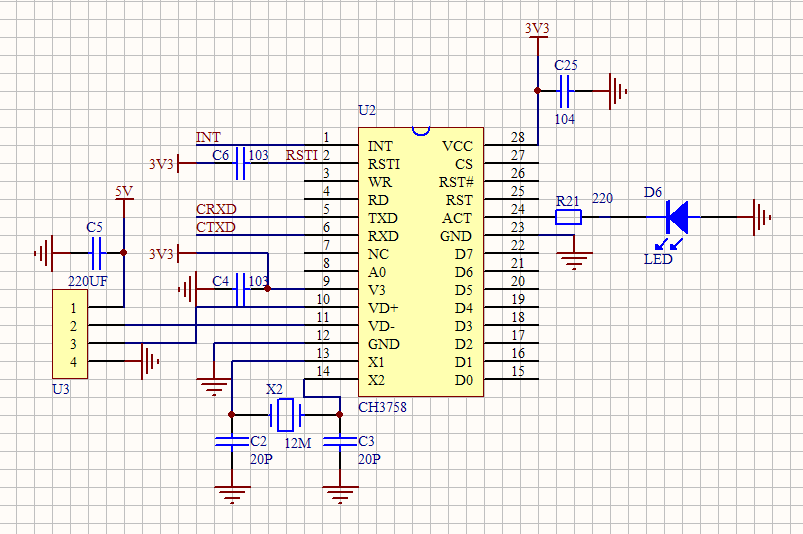Select the U3 four-pin connector body
Image resolution: width=803 pixels, height=534 pixels.
[69, 334]
